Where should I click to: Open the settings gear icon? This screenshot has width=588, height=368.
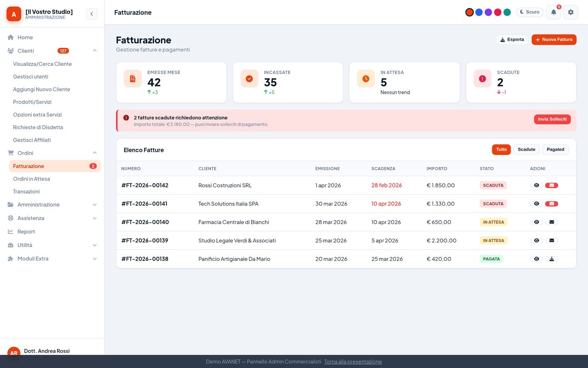pyautogui.click(x=571, y=12)
